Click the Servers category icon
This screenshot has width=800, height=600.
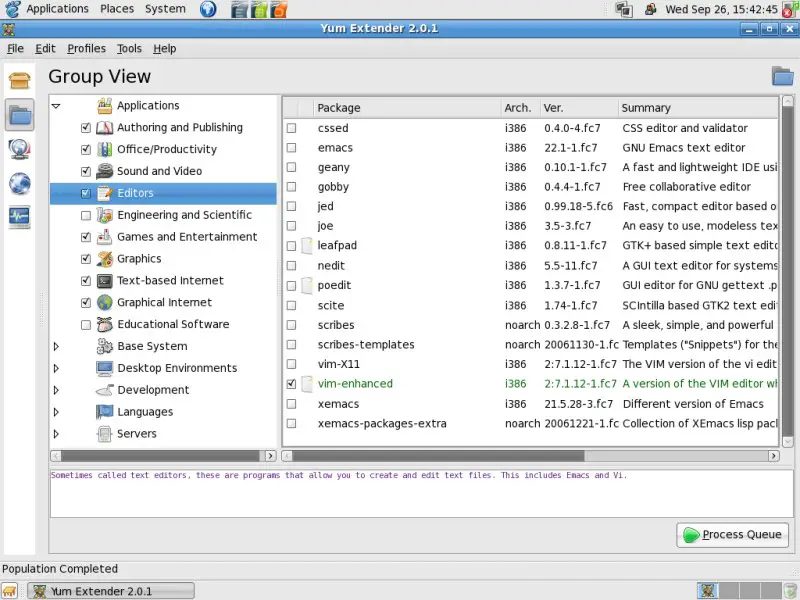pyautogui.click(x=105, y=434)
